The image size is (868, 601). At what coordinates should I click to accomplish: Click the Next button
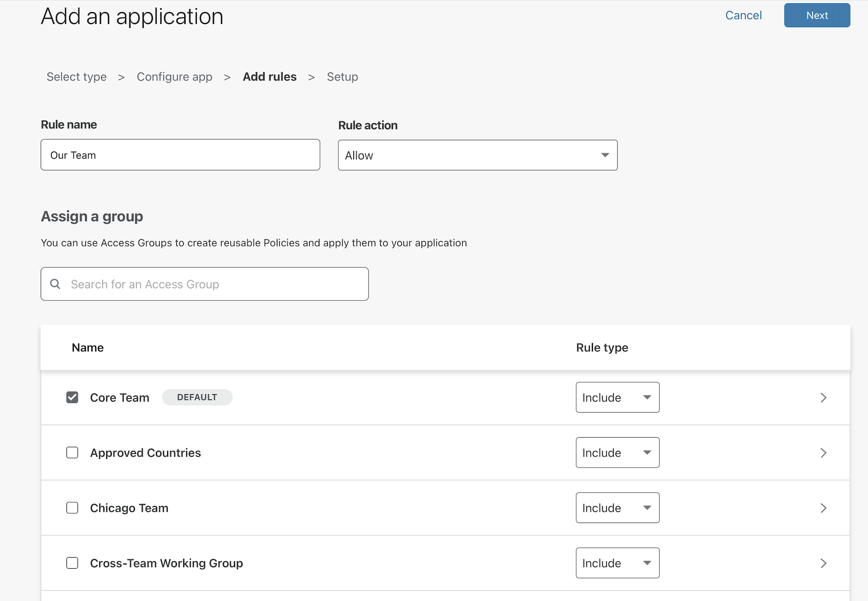(817, 15)
